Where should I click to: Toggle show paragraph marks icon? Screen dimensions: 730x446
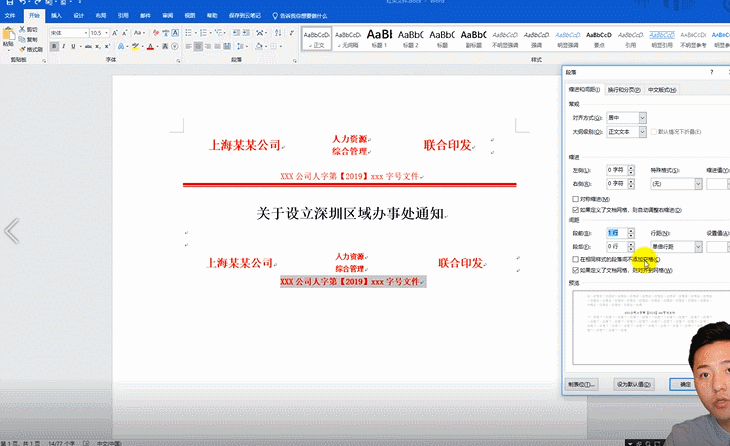pos(291,33)
